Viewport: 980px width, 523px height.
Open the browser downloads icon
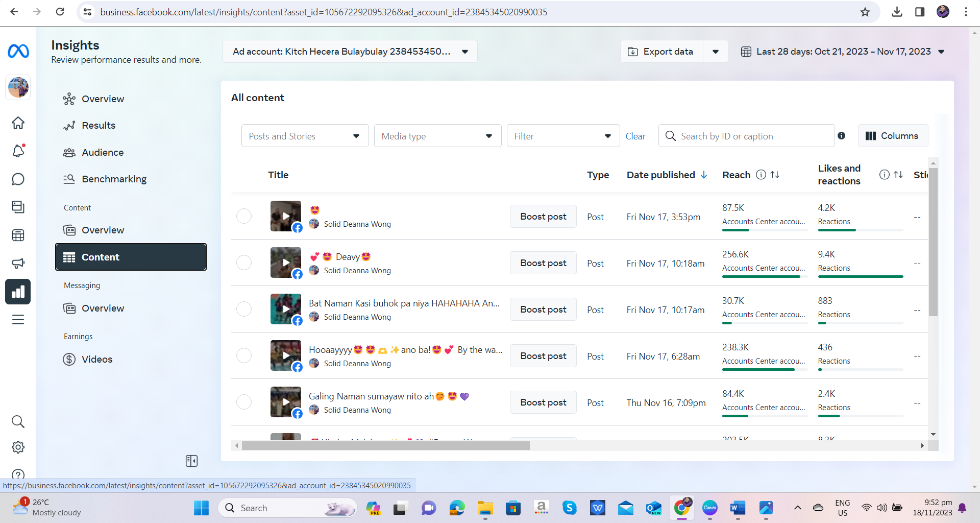pyautogui.click(x=897, y=12)
